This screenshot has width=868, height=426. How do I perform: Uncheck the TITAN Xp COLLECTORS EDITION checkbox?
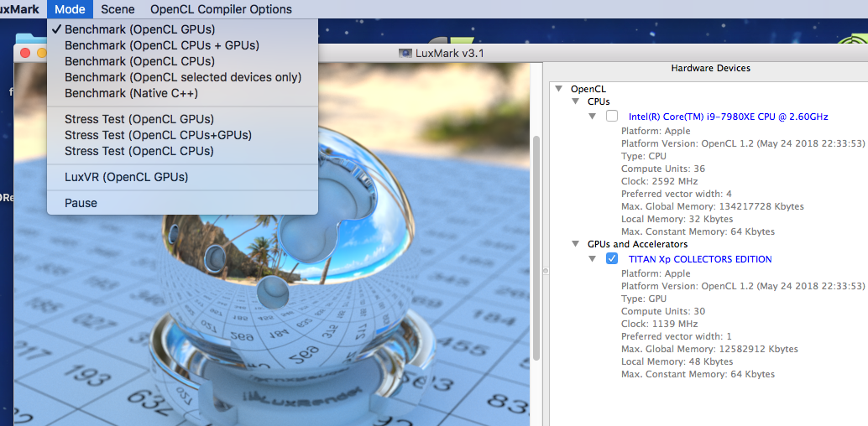pyautogui.click(x=612, y=258)
